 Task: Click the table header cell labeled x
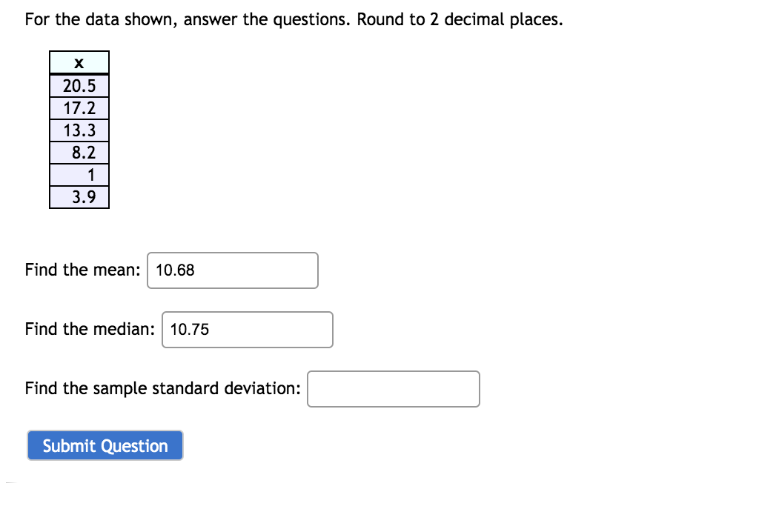79,62
